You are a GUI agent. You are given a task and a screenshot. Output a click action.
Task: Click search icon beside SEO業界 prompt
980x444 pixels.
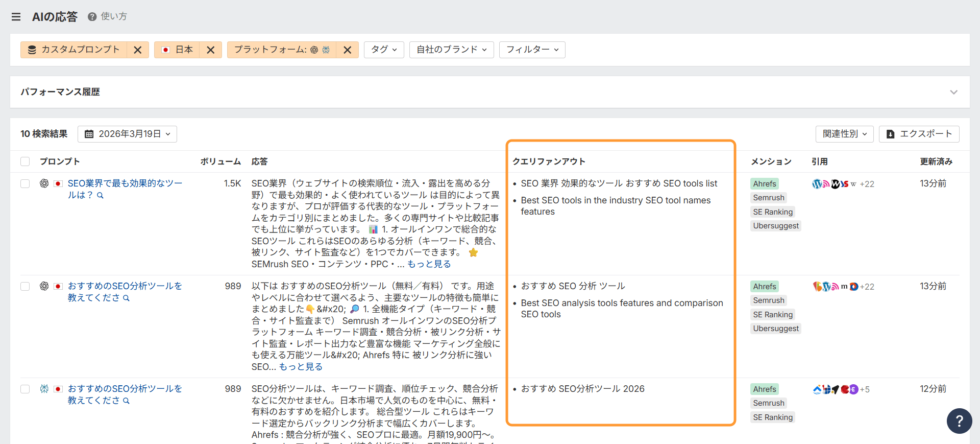[x=101, y=196]
